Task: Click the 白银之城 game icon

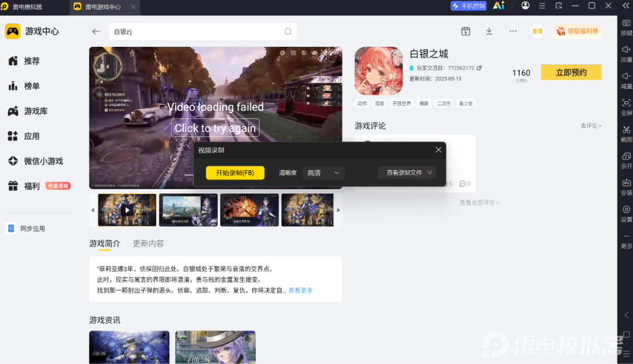Action: pyautogui.click(x=378, y=71)
